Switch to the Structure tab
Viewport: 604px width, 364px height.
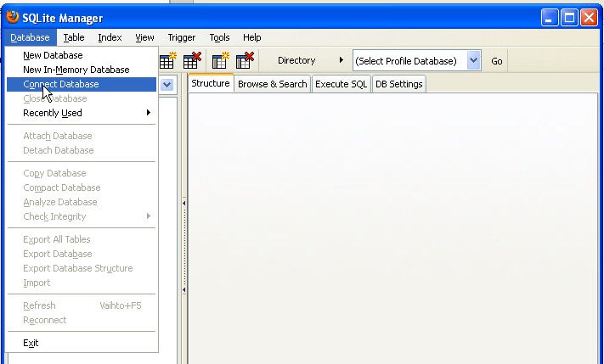coord(211,83)
